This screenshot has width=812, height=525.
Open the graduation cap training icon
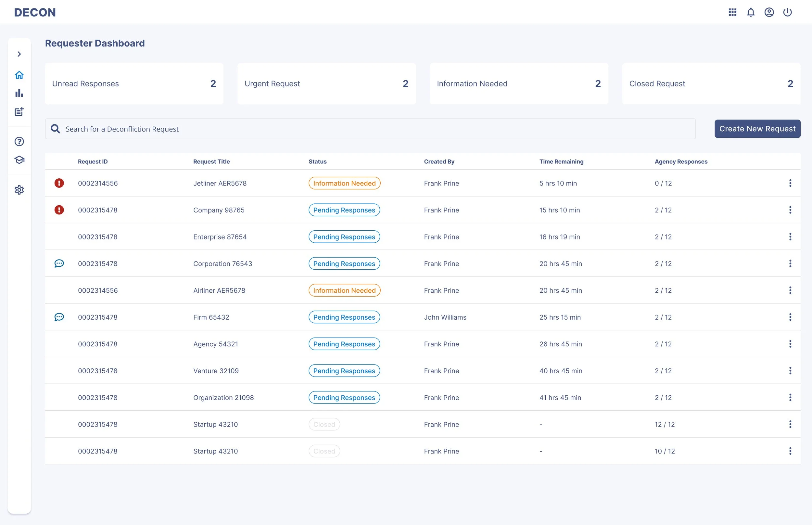[x=19, y=160]
